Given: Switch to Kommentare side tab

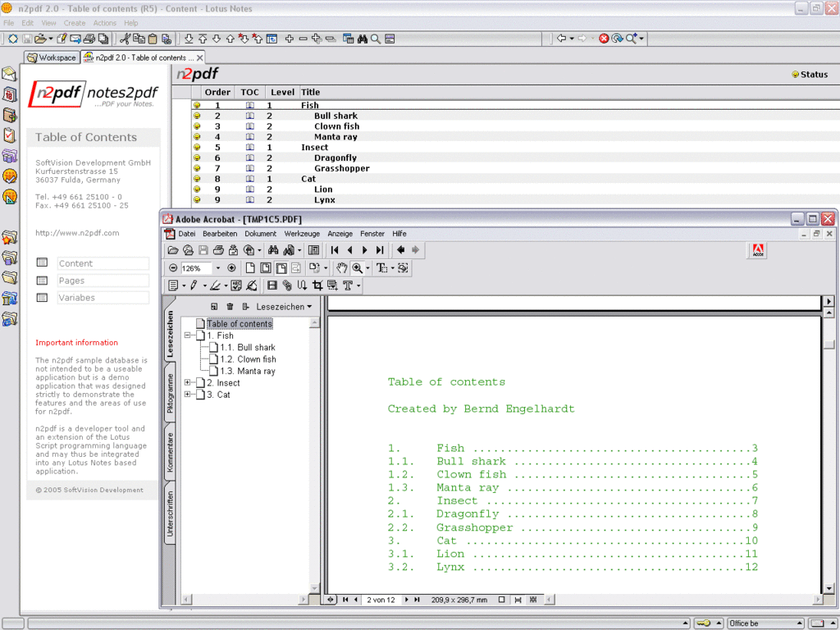Looking at the screenshot, I should (170, 452).
